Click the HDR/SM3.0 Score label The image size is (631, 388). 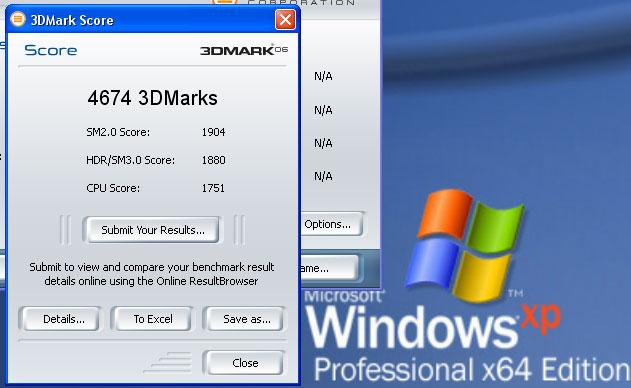[130, 160]
